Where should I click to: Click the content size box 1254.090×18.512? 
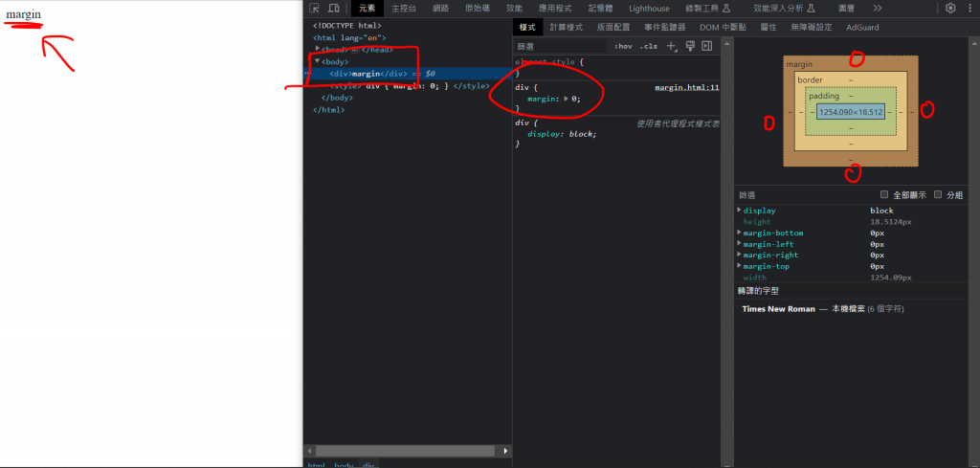(x=851, y=112)
